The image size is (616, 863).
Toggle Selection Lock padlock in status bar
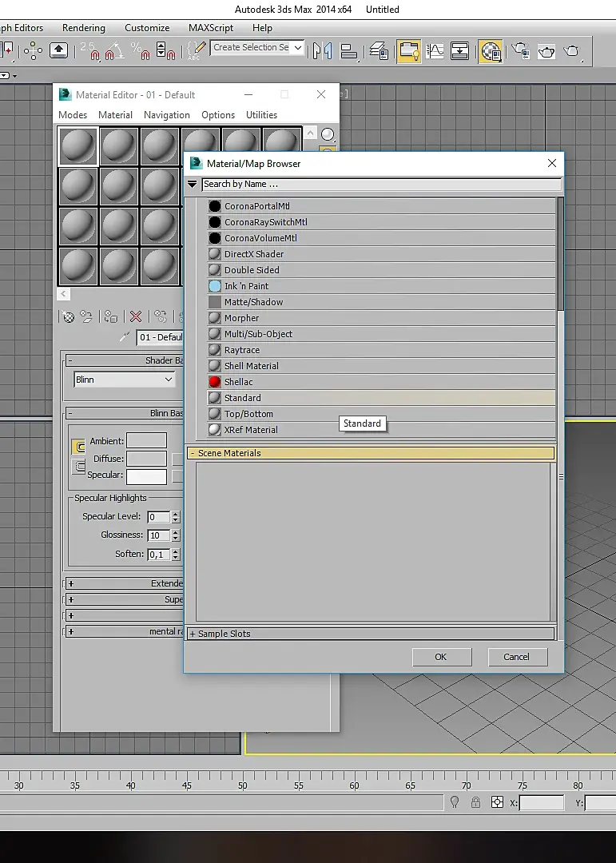click(475, 802)
